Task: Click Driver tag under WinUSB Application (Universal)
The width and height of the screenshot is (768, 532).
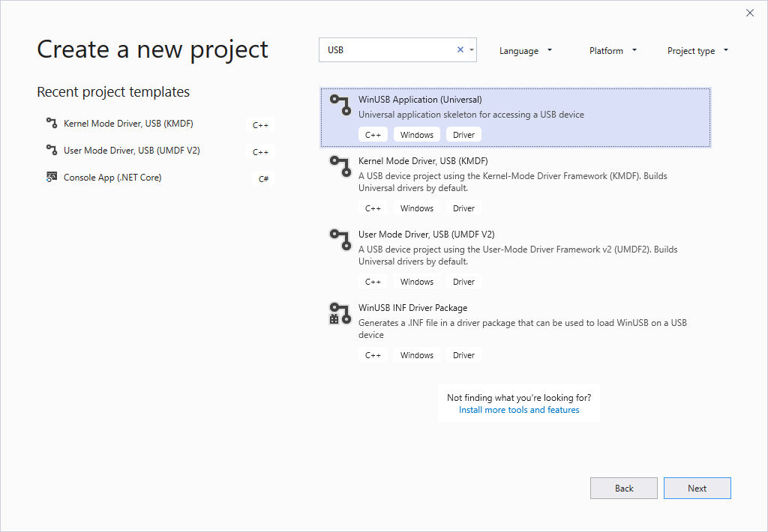Action: pyautogui.click(x=463, y=135)
